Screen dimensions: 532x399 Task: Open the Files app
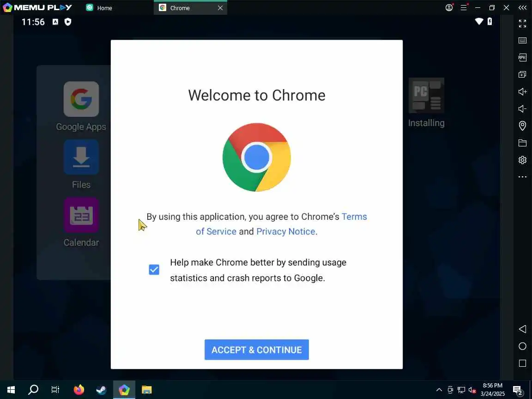[81, 164]
